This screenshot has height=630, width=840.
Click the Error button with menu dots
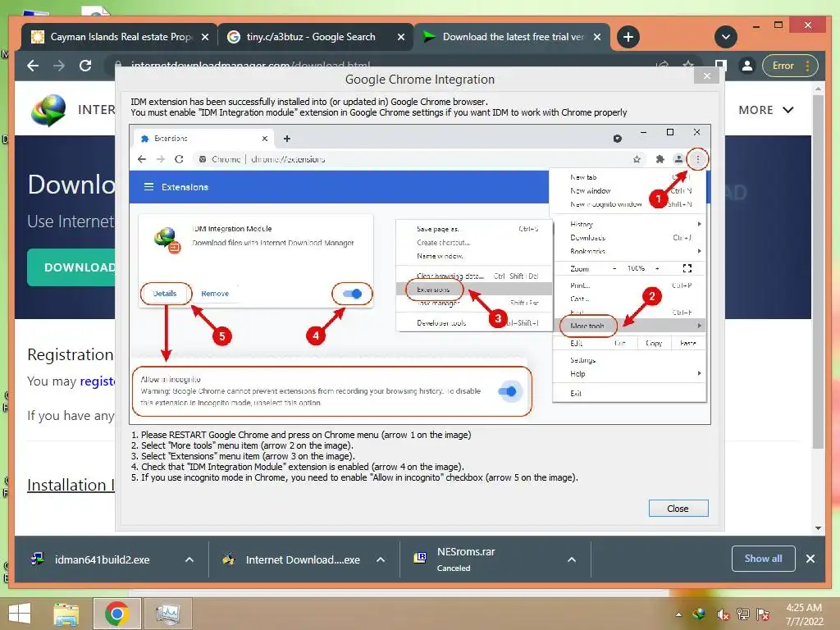pyautogui.click(x=790, y=66)
